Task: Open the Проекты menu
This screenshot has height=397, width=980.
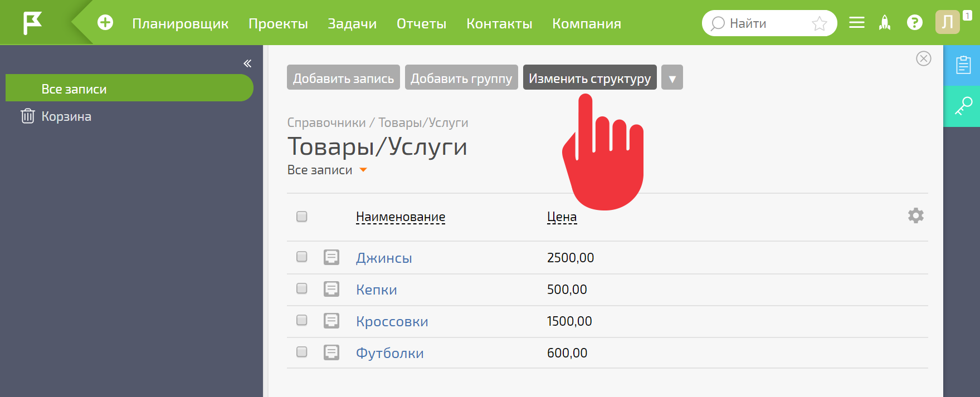Action: pyautogui.click(x=278, y=24)
